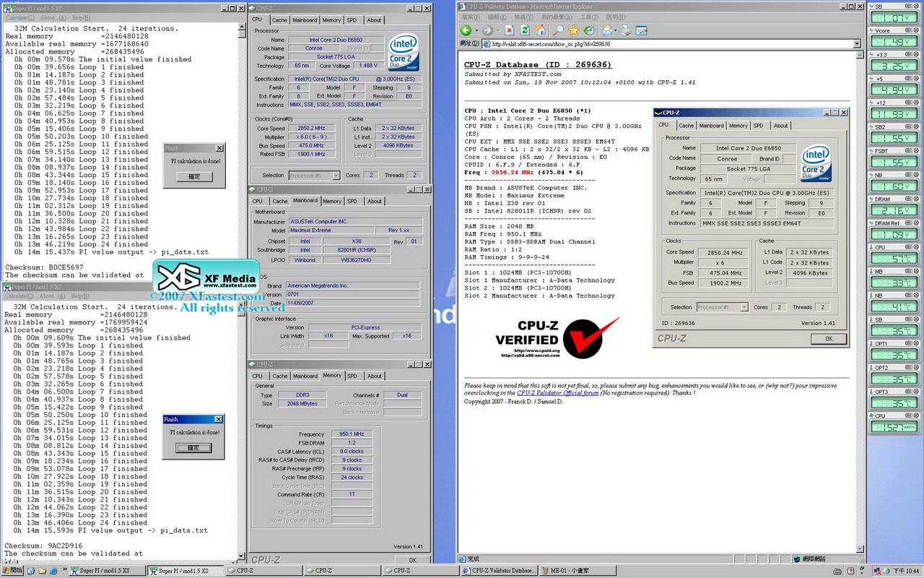Viewport: 924px width, 578px height.
Task: Stop page loading with the red X icon
Action: point(510,30)
